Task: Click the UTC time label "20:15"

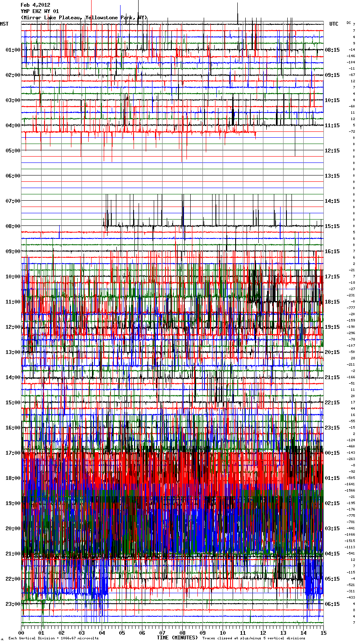Action: [x=332, y=352]
